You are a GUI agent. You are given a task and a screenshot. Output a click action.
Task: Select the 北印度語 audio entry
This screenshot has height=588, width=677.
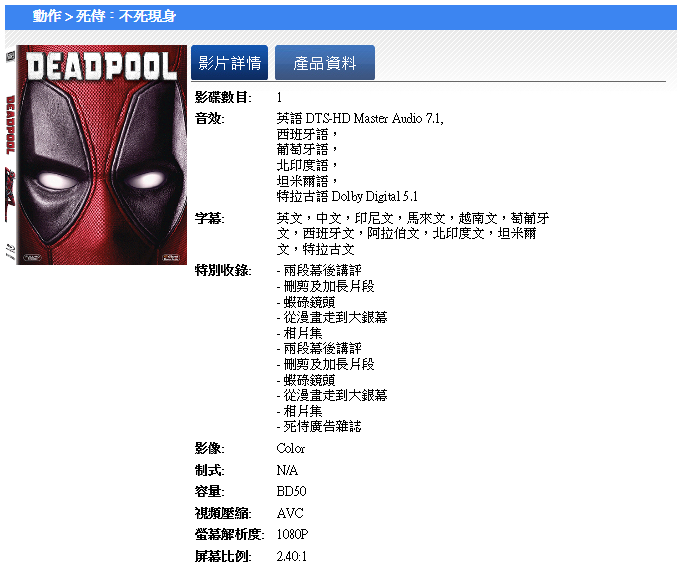coord(307,165)
